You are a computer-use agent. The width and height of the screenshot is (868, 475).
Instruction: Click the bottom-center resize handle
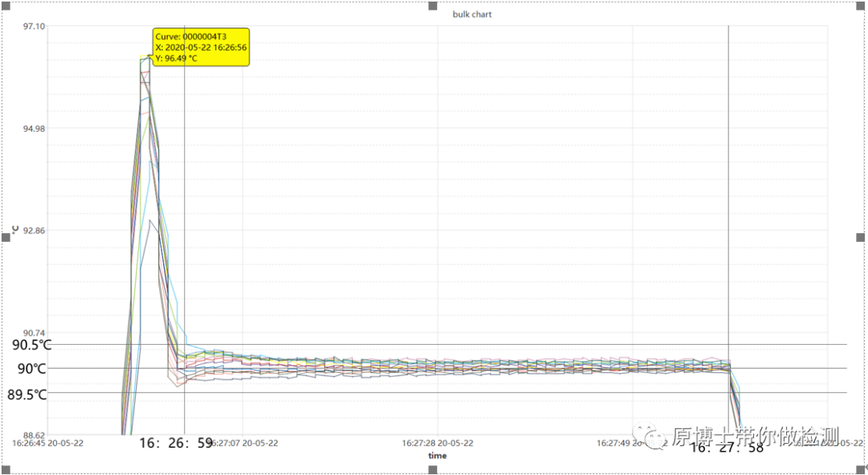point(434,469)
